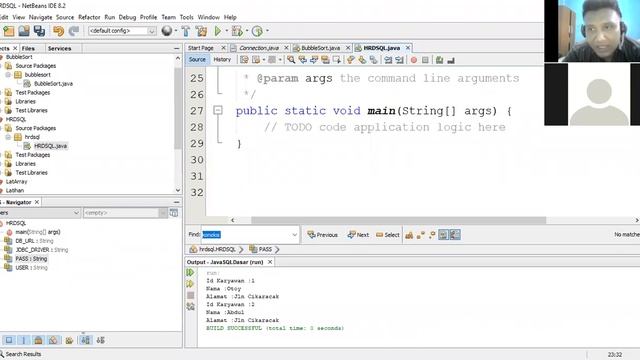
Task: Undo the last edit with the orange arrow
Action: point(58,31)
